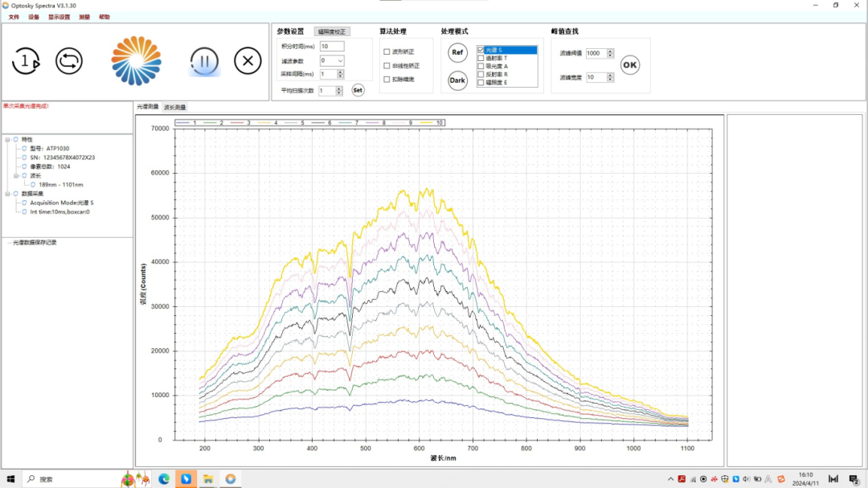Open the notification center icon
The height and width of the screenshot is (488, 868).
point(854,479)
